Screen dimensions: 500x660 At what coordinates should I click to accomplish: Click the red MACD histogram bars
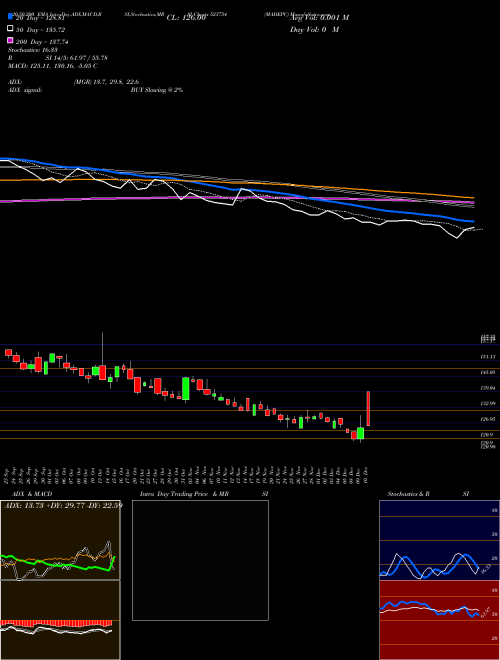[56, 623]
